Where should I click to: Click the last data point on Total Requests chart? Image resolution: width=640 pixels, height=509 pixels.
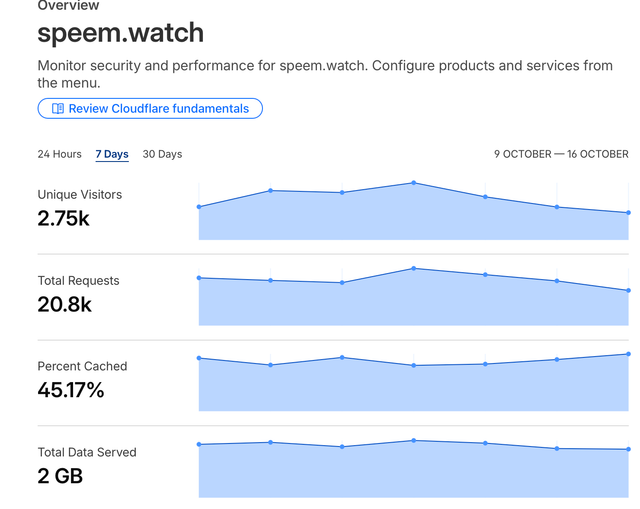coord(628,290)
